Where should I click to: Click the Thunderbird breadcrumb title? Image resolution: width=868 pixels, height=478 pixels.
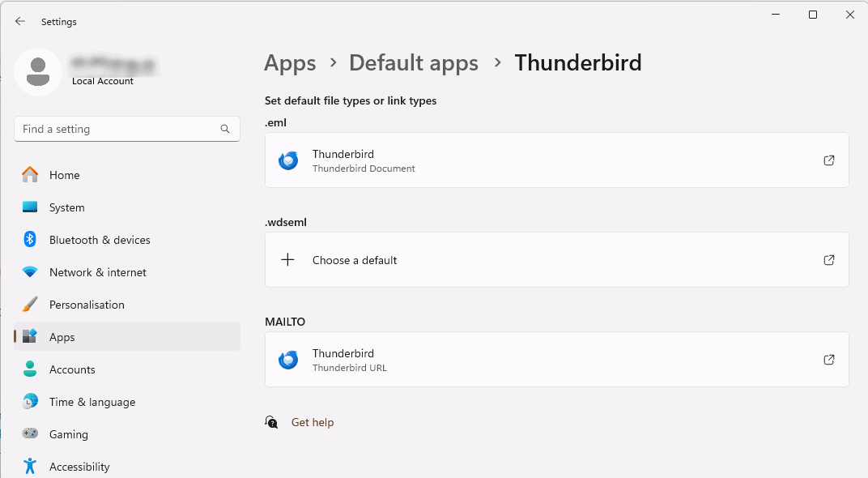pyautogui.click(x=578, y=62)
